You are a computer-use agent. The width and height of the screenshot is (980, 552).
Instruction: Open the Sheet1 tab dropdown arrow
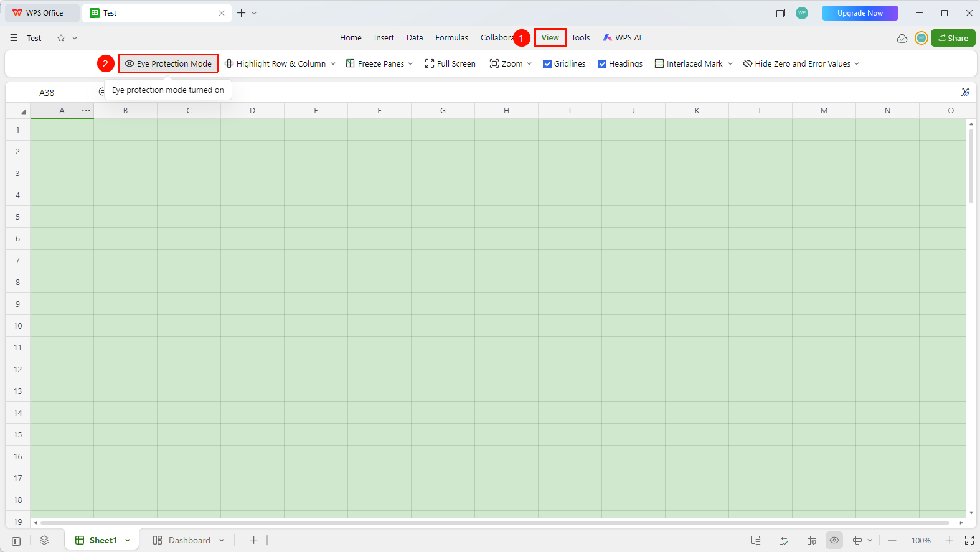(x=128, y=540)
